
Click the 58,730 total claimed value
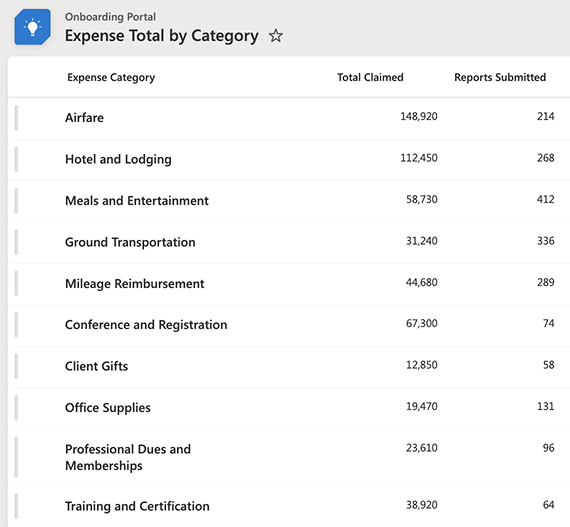click(x=422, y=199)
